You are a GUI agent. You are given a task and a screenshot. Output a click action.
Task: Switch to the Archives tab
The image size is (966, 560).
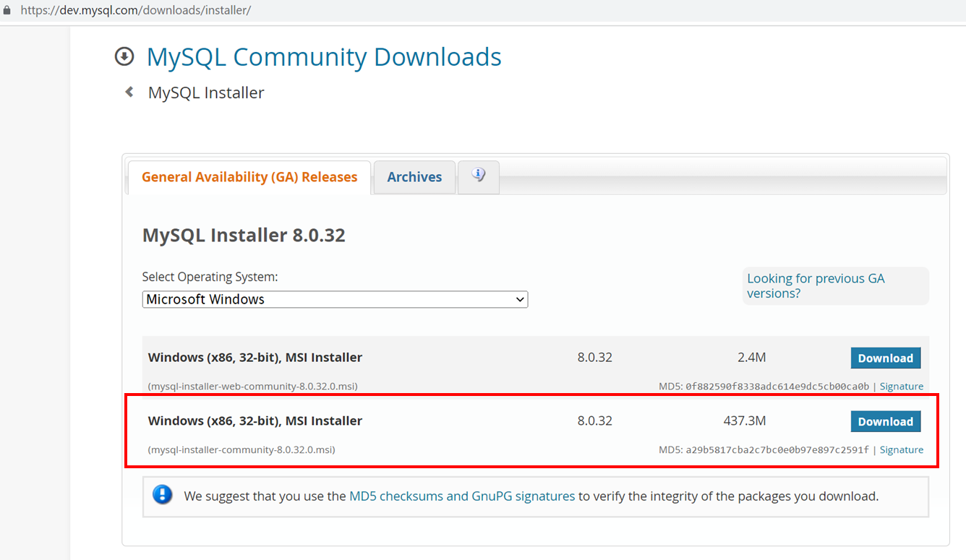point(414,177)
